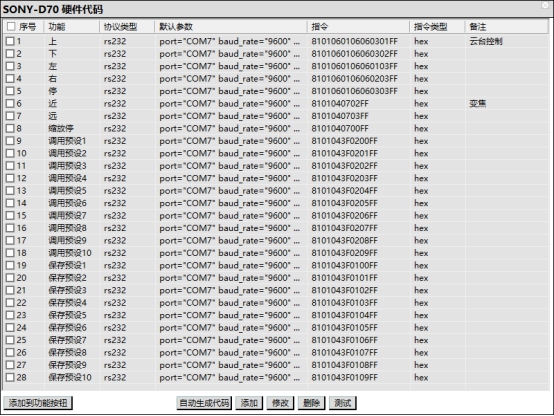This screenshot has height=416, width=554.
Task: Select the 调用预设1 cell
Action: (67, 141)
